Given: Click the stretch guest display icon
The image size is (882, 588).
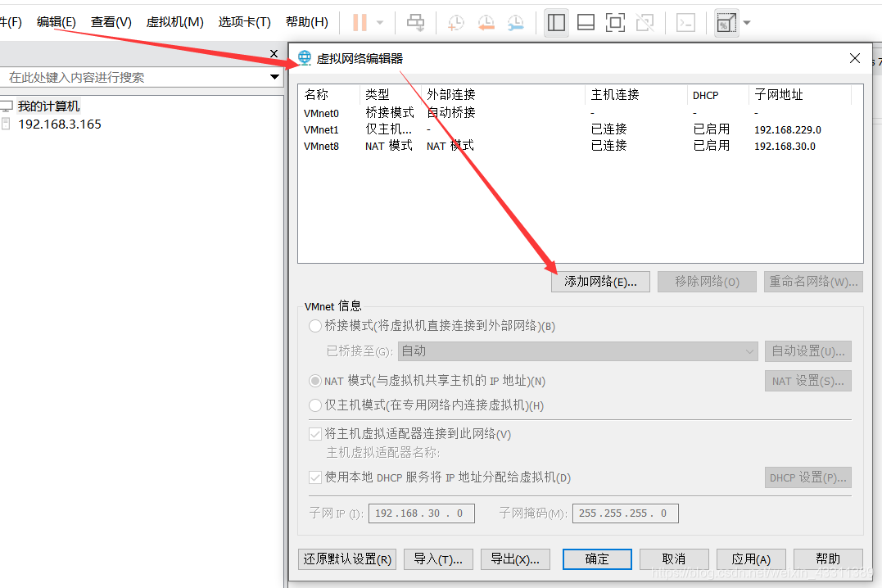Looking at the screenshot, I should pos(726,22).
